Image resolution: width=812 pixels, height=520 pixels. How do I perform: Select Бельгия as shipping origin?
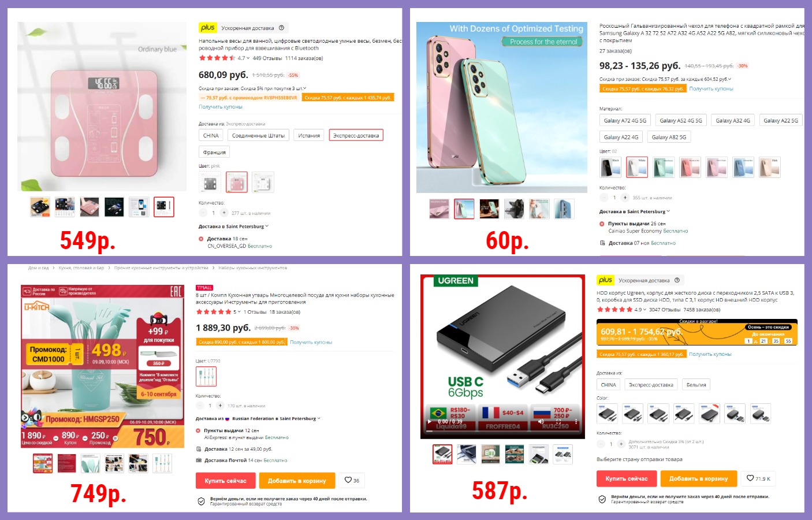click(x=696, y=385)
